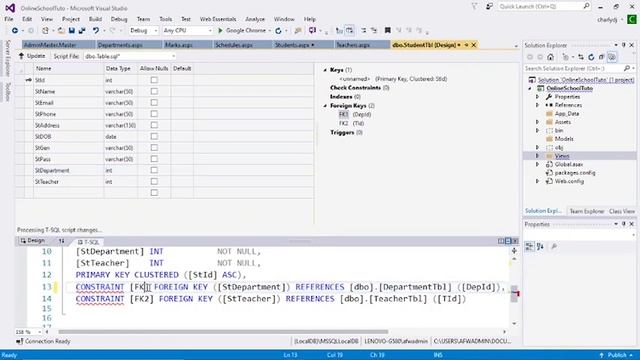Collapse the Foreign Keys section
The width and height of the screenshot is (640, 360).
tap(325, 106)
